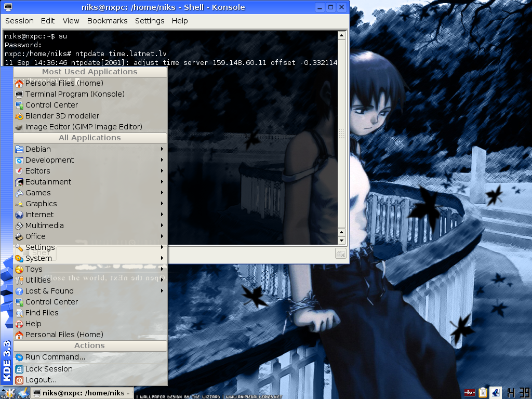This screenshot has width=532, height=399.
Task: Click the GIMP Image Editor icon
Action: click(x=19, y=127)
